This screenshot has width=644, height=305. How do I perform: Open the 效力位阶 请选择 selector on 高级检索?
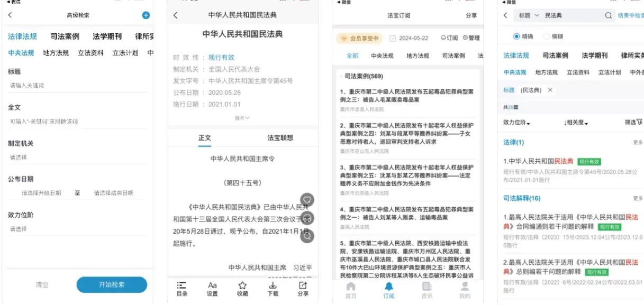[77, 229]
